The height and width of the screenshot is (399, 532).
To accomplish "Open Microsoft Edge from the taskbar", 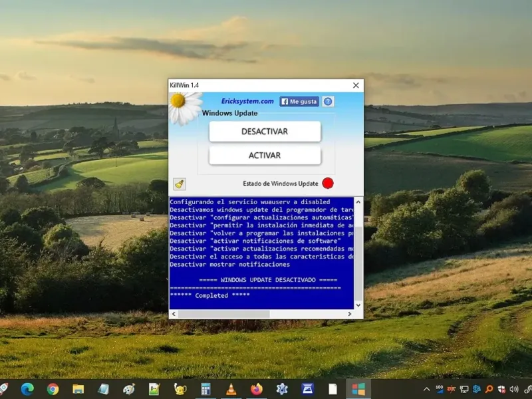I will coord(27,389).
